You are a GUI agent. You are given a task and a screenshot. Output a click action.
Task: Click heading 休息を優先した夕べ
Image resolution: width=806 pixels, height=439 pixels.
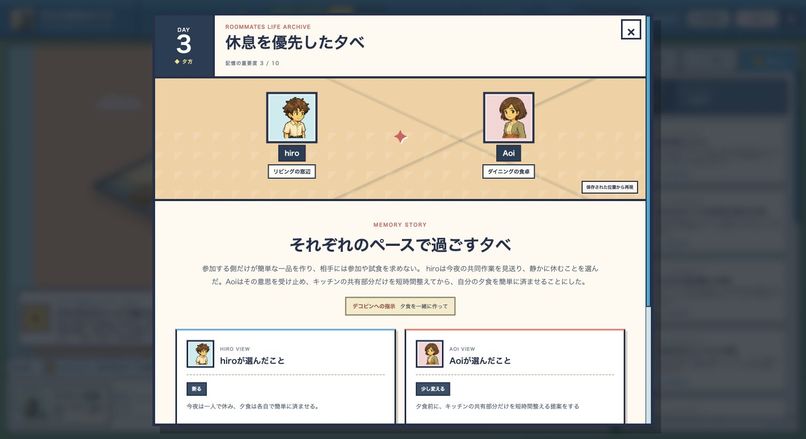(x=295, y=42)
